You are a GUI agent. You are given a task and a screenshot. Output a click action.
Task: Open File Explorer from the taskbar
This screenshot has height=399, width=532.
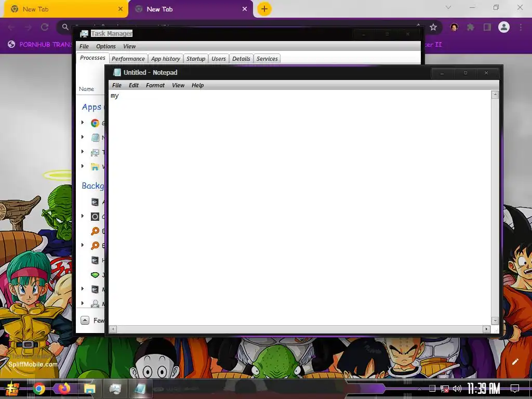coord(89,389)
